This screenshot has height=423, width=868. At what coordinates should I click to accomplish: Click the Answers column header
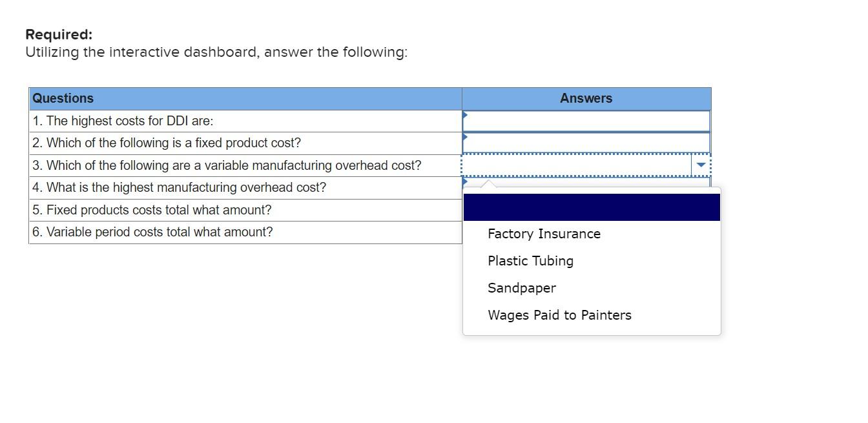coord(585,98)
